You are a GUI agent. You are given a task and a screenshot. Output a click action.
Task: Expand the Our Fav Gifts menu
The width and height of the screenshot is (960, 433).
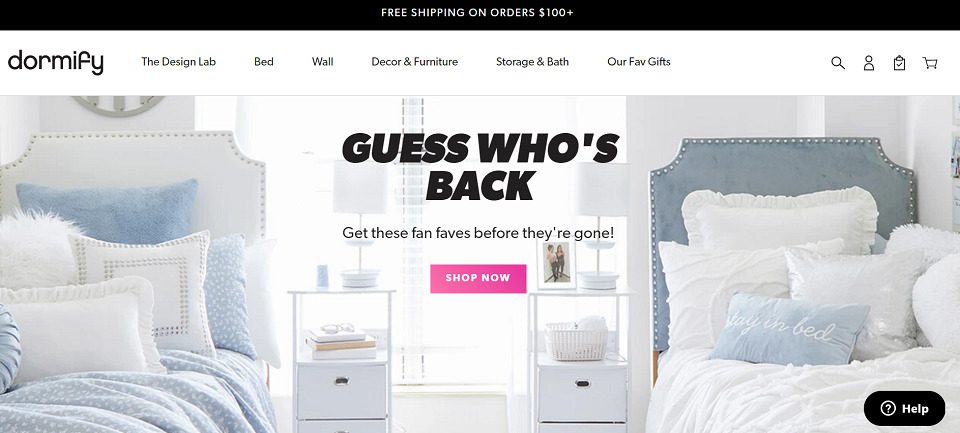[639, 62]
